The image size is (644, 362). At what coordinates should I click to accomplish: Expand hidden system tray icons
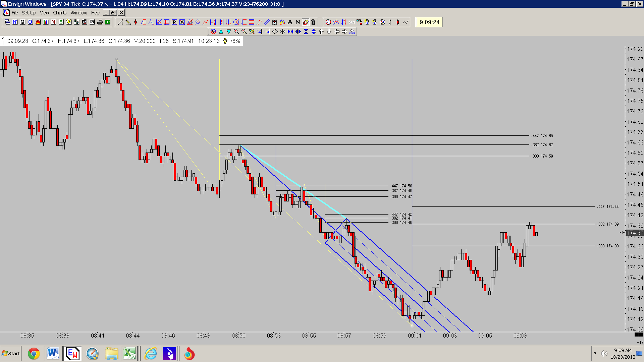(595, 353)
